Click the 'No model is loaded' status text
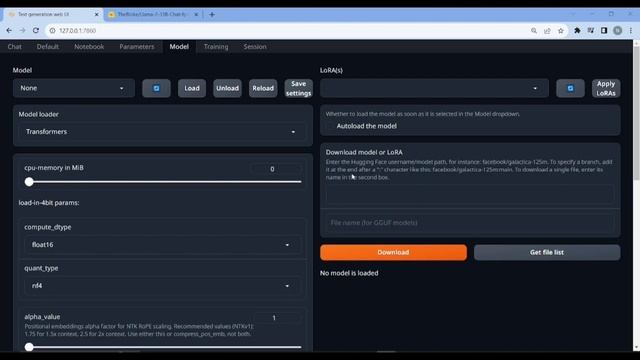640x360 pixels. (x=349, y=273)
